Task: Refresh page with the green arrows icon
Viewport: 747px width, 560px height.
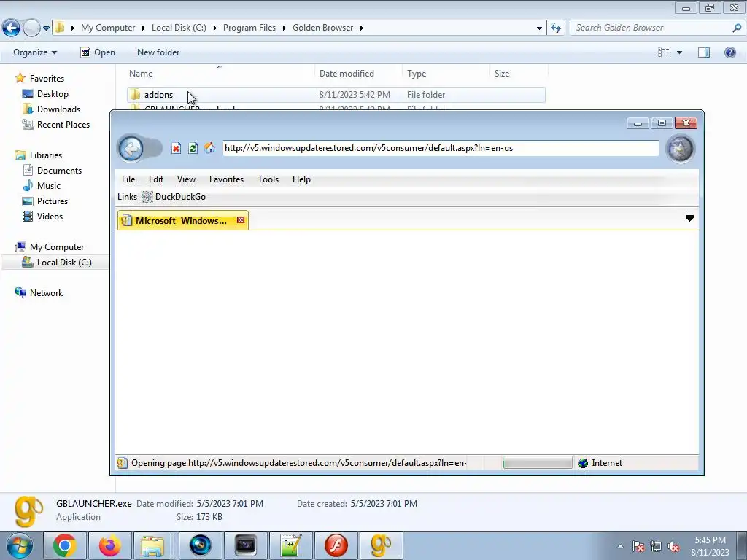Action: 193,148
